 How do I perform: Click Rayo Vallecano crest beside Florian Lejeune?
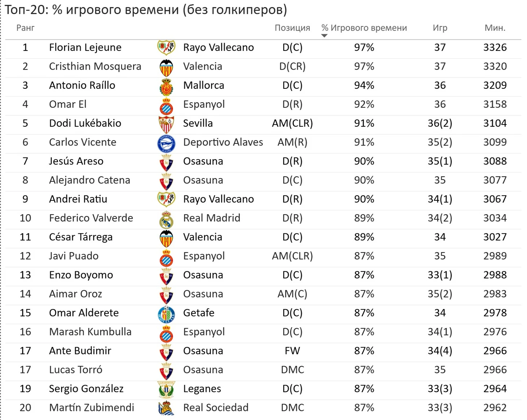(166, 48)
